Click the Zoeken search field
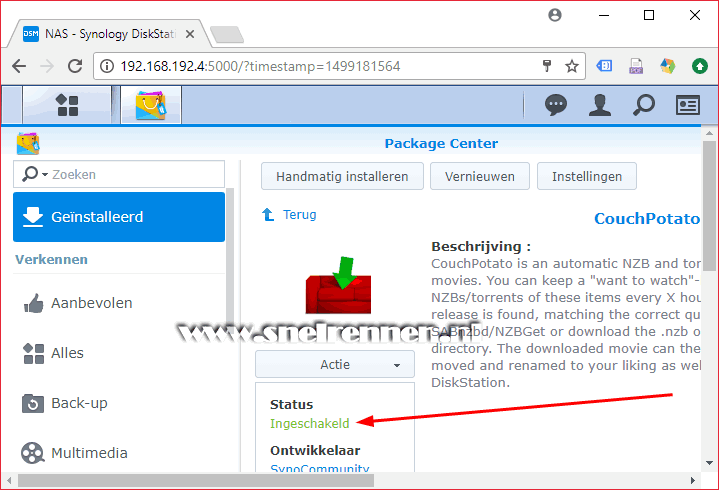 [x=119, y=174]
